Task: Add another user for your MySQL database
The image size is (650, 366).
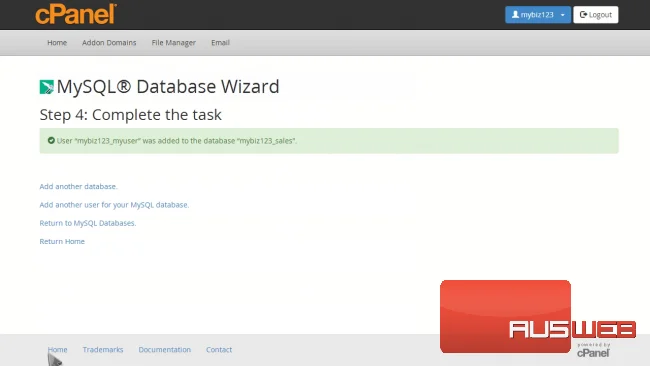Action: 114,205
